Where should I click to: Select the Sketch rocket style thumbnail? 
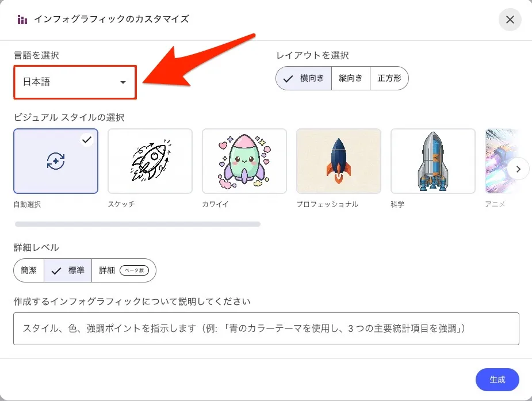pos(150,161)
